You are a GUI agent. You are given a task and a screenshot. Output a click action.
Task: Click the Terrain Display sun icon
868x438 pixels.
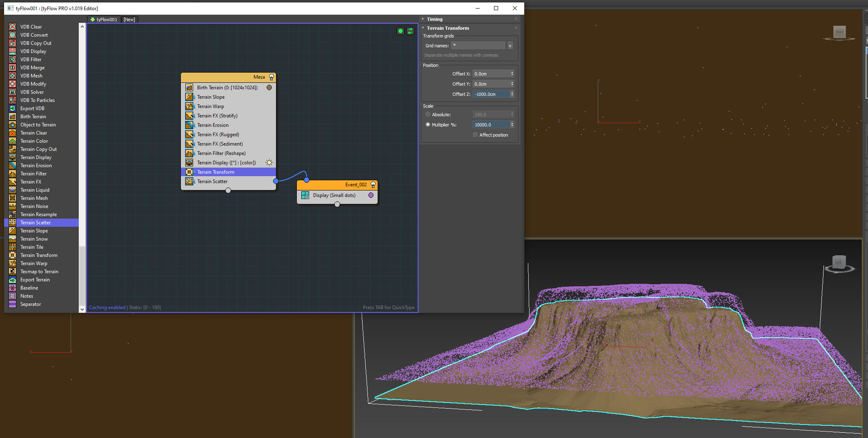(269, 163)
